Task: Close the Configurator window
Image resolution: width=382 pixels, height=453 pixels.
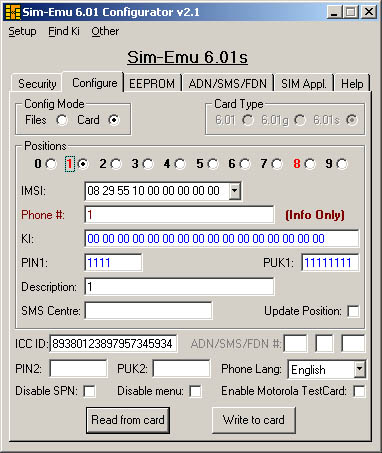Action: [x=369, y=12]
